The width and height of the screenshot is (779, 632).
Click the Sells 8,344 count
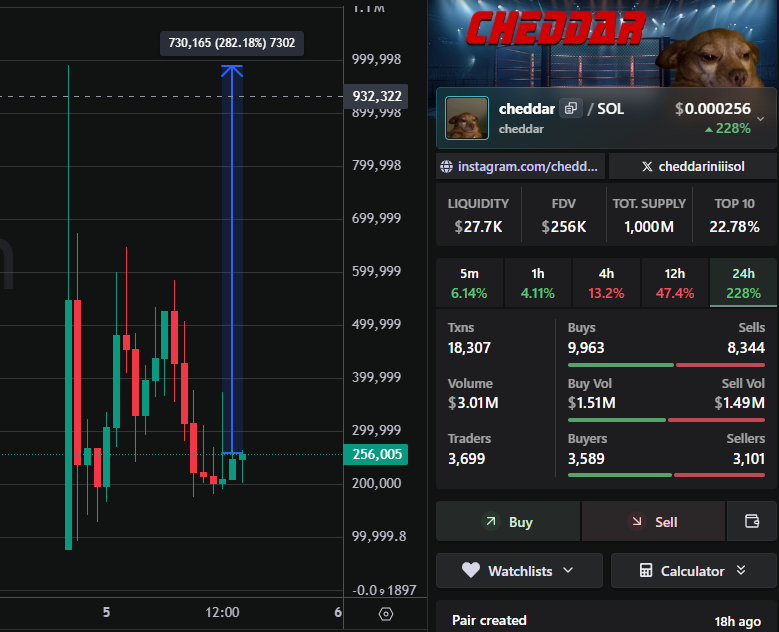tap(746, 348)
